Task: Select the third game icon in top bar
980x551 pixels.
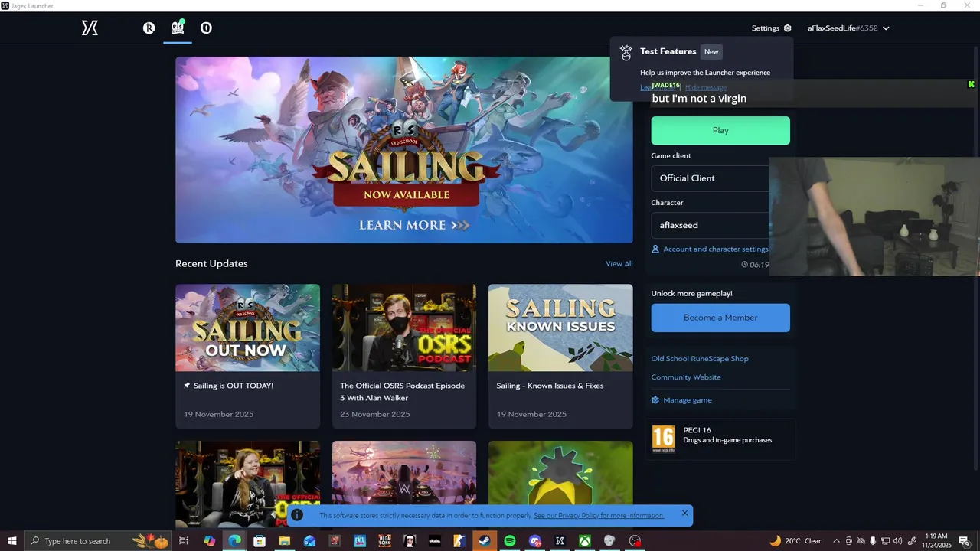Action: (x=206, y=28)
